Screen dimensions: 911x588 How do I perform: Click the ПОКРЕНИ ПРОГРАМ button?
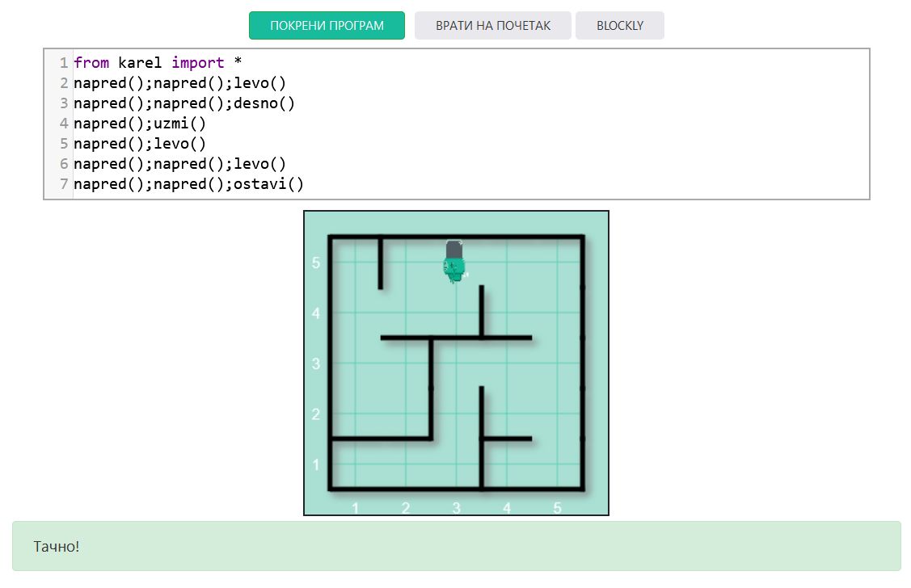coord(327,25)
